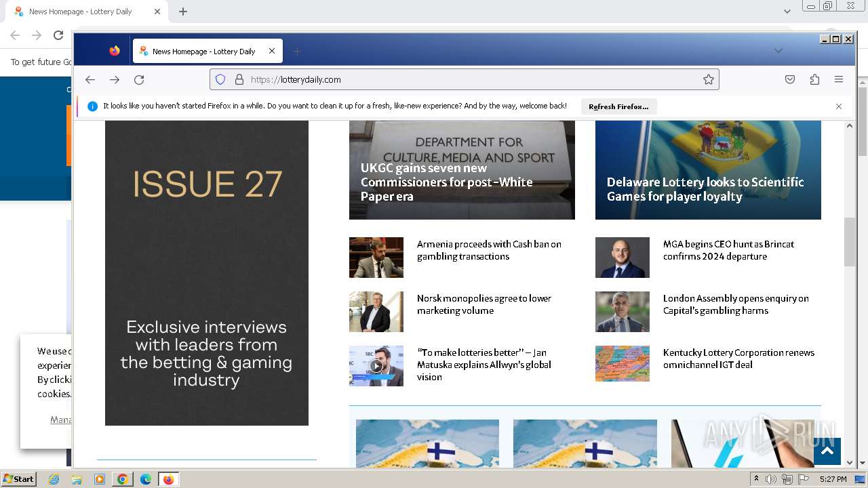Click the Firefox page scrollbar thumb
This screenshot has width=868, height=488.
tap(850, 242)
